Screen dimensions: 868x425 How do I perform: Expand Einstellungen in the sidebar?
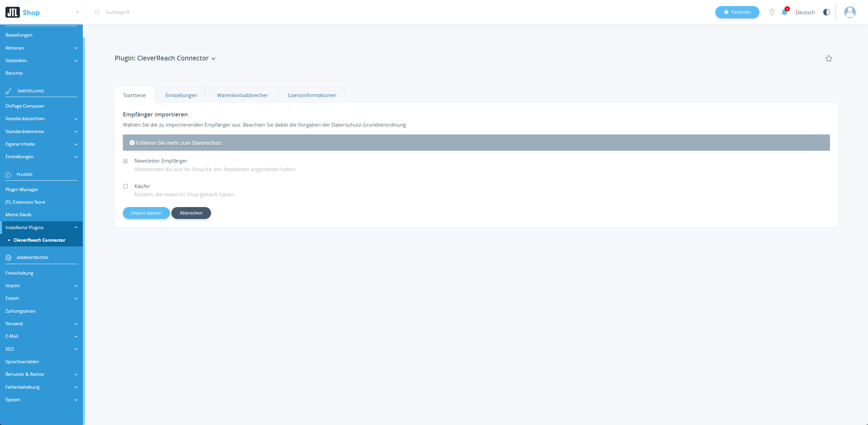[x=41, y=156]
